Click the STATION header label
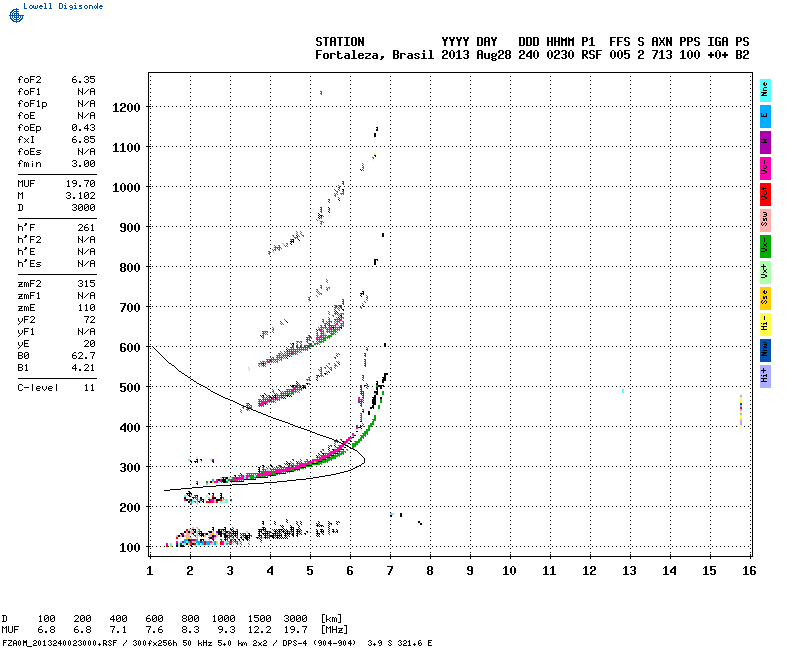800x650 pixels. coord(340,42)
